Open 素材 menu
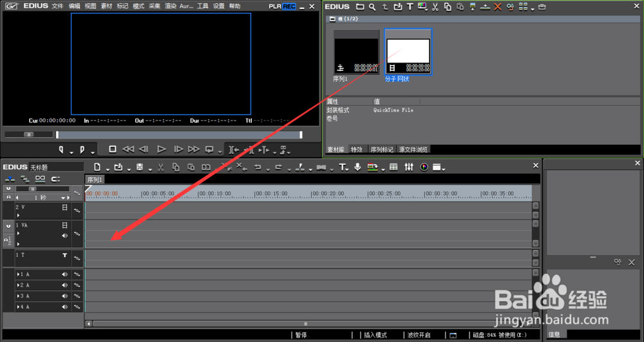 (106, 6)
